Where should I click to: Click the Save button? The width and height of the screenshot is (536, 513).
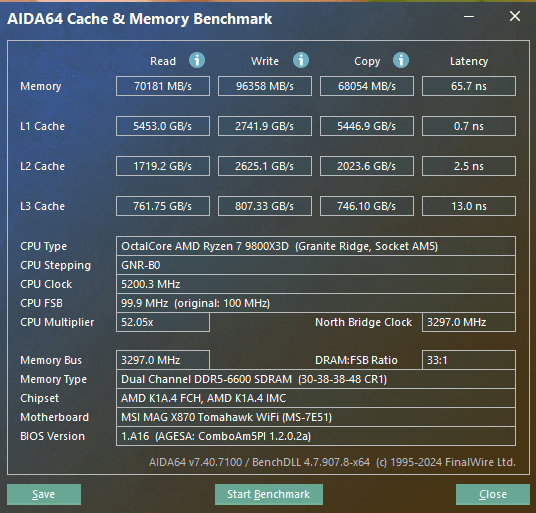click(44, 494)
